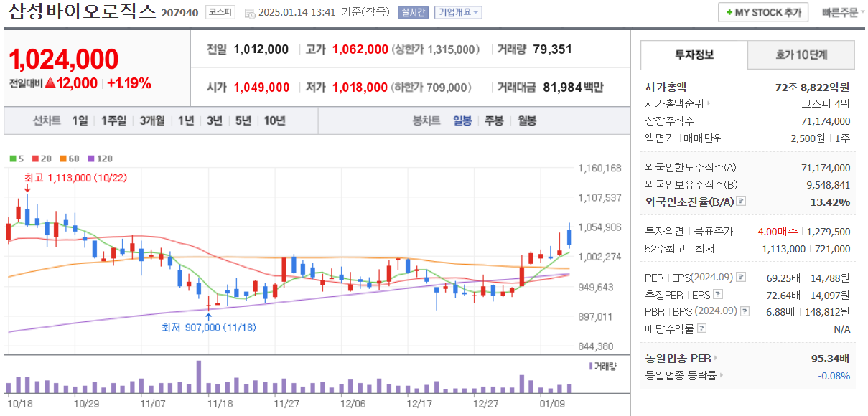Click the 외국인소진율 help question mark icon

coord(741,202)
